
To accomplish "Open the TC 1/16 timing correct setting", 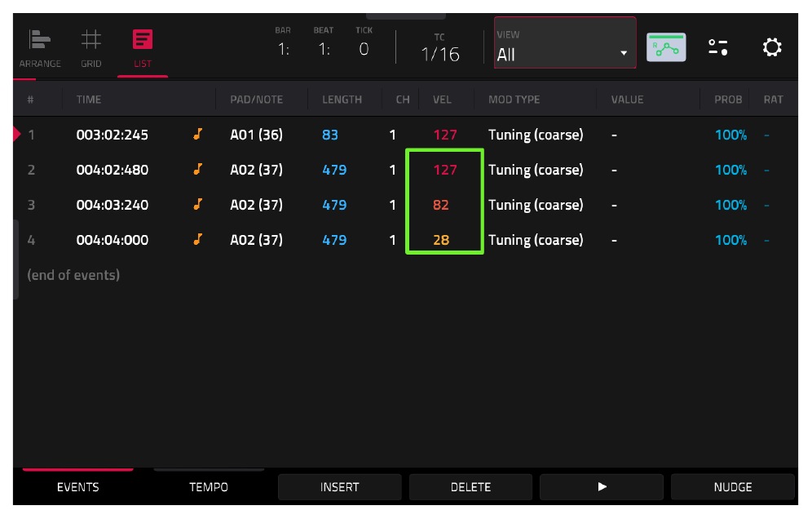I will coord(439,48).
